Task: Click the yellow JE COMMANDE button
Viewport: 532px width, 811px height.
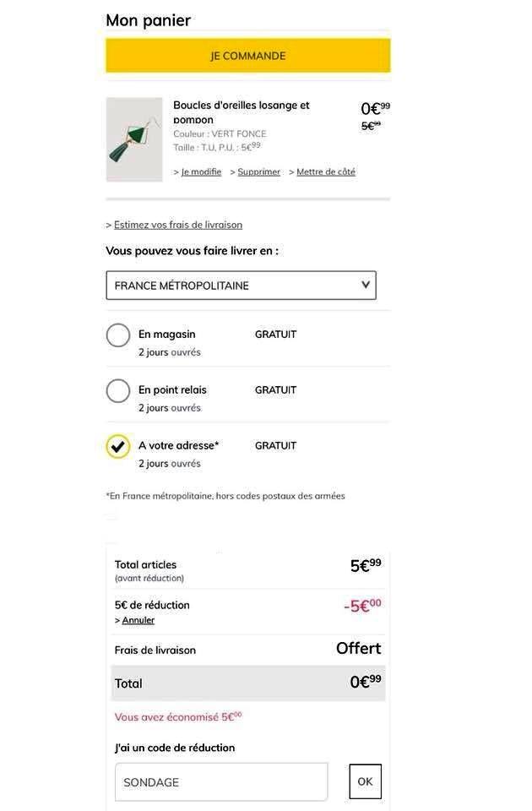Action: click(247, 56)
